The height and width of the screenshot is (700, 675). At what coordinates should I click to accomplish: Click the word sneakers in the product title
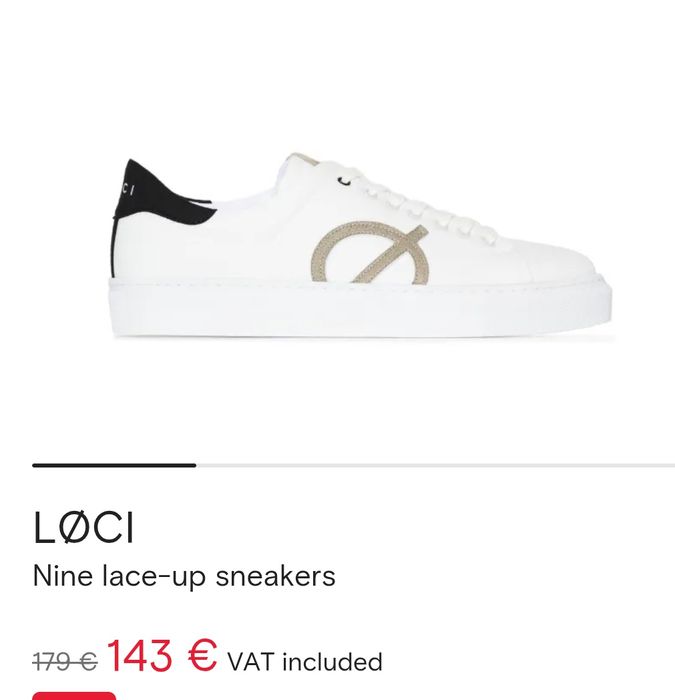tap(275, 576)
